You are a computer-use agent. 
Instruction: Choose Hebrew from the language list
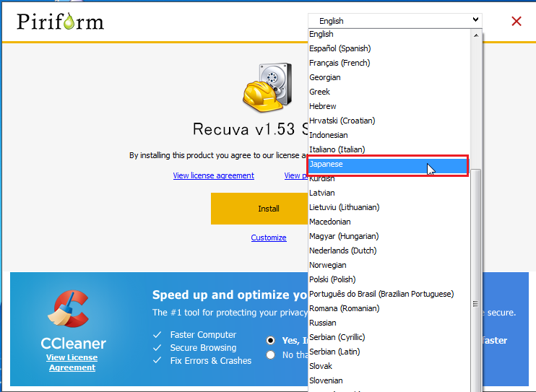coord(389,106)
